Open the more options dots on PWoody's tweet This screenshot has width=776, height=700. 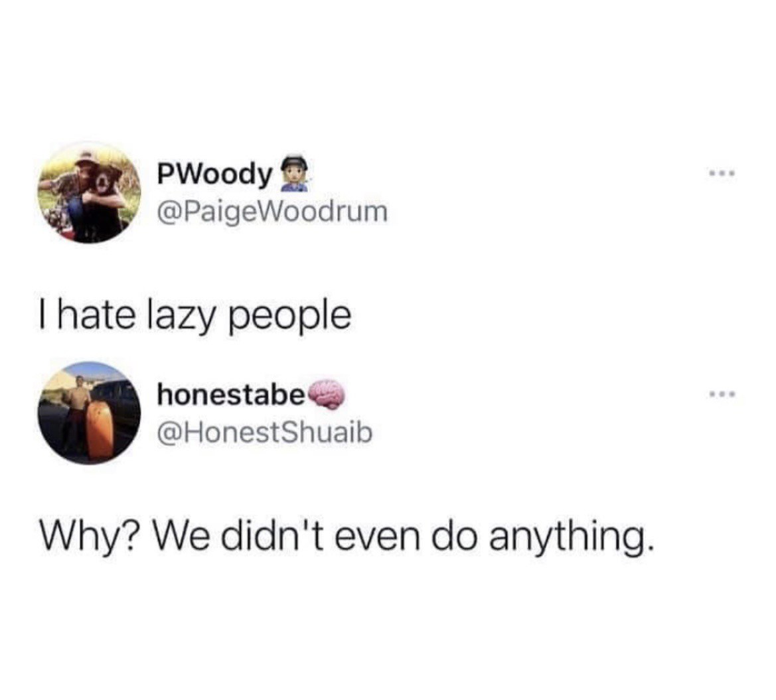pos(722,174)
